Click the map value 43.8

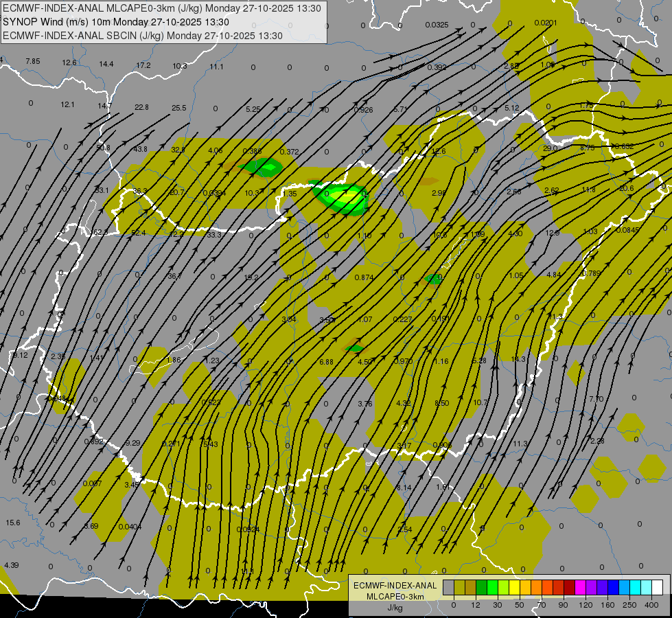click(x=140, y=149)
